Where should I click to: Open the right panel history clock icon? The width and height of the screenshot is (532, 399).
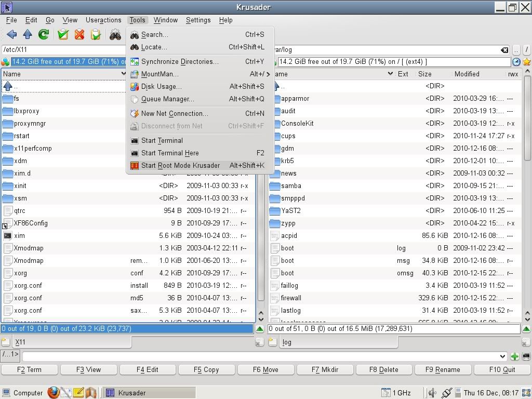click(516, 62)
